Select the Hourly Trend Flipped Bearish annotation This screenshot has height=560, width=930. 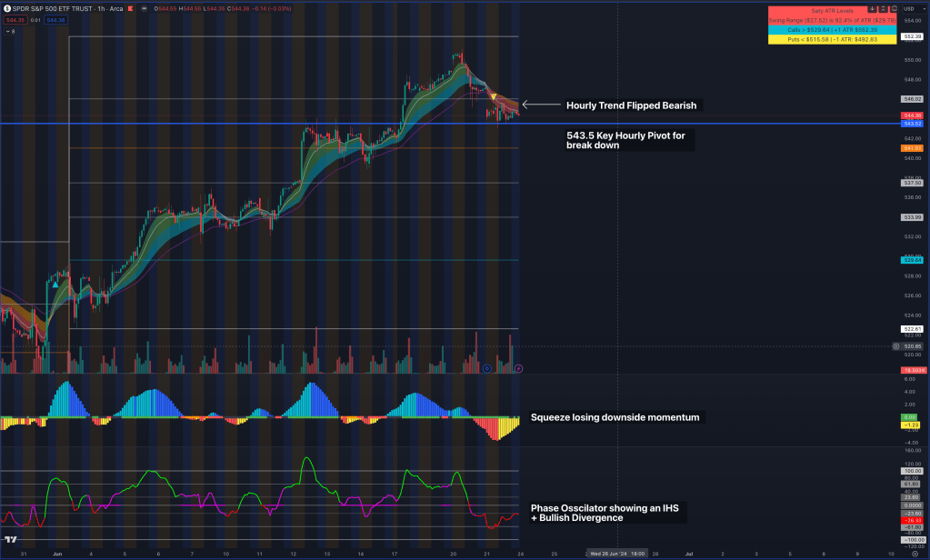(631, 105)
